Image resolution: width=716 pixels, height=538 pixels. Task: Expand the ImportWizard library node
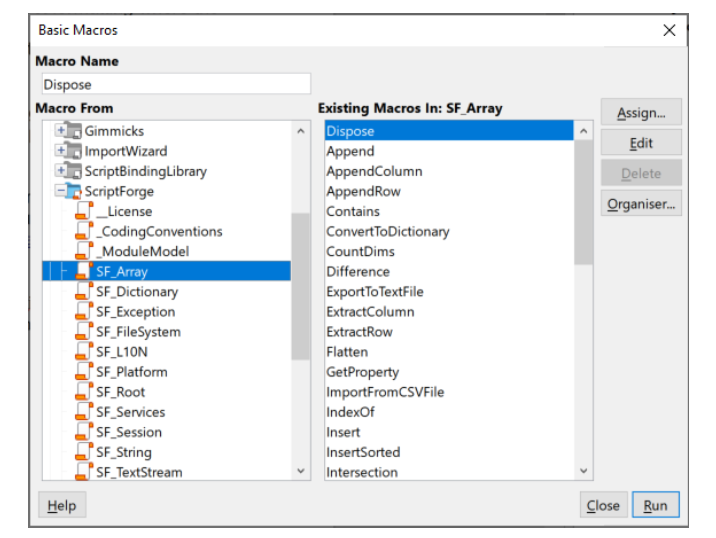60,151
